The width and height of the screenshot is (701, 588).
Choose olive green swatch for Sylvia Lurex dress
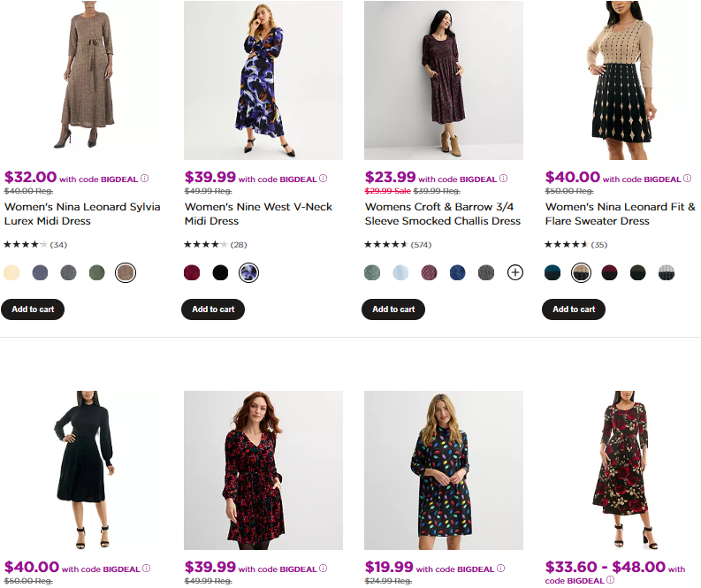point(96,272)
